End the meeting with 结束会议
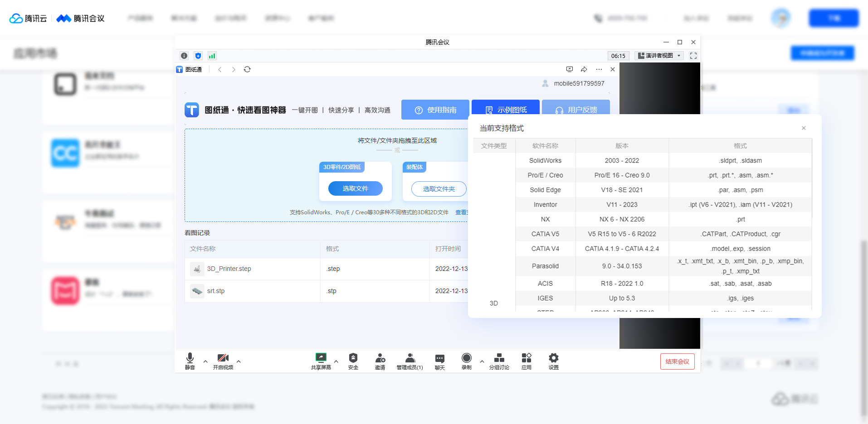Screen dimensions: 868x424 678,361
